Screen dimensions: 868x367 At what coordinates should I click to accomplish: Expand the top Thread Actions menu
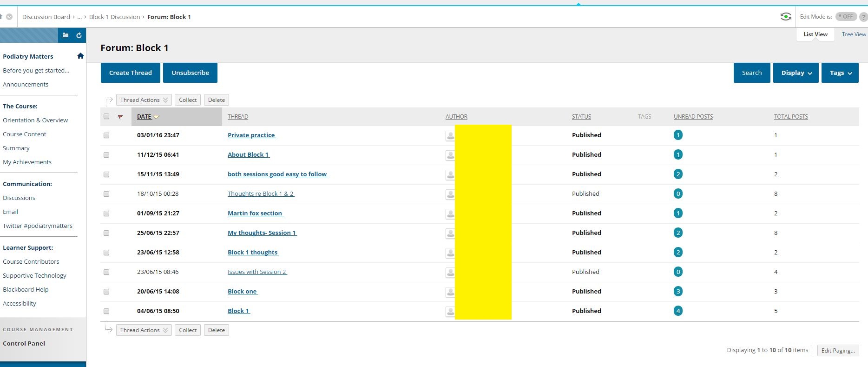point(144,100)
